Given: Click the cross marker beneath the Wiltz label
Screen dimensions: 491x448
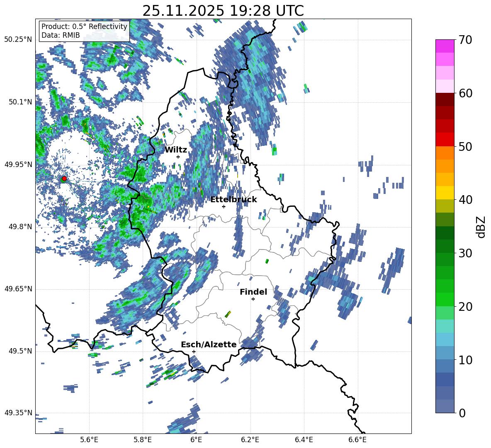Looking at the screenshot, I should click(x=178, y=157).
